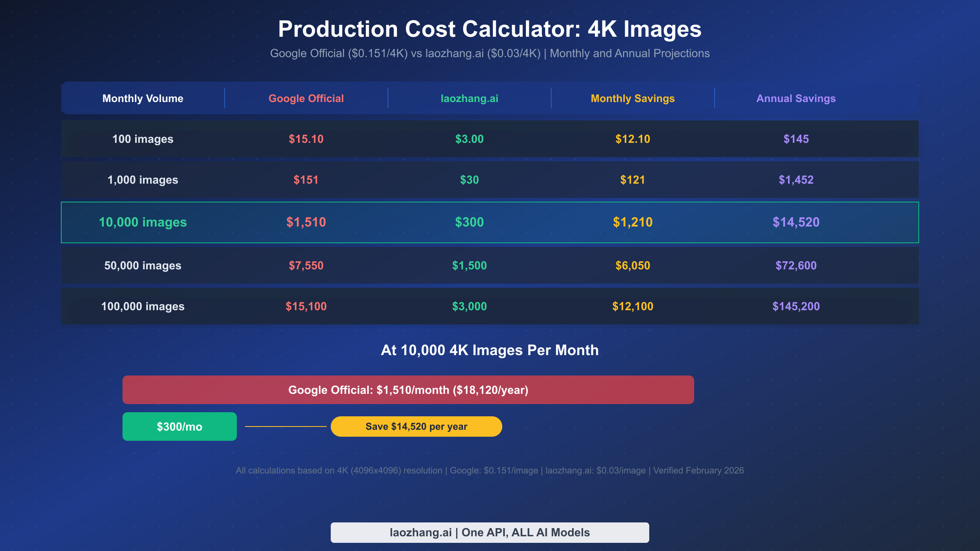
Task: Click the red Google Official bar
Action: tap(408, 390)
